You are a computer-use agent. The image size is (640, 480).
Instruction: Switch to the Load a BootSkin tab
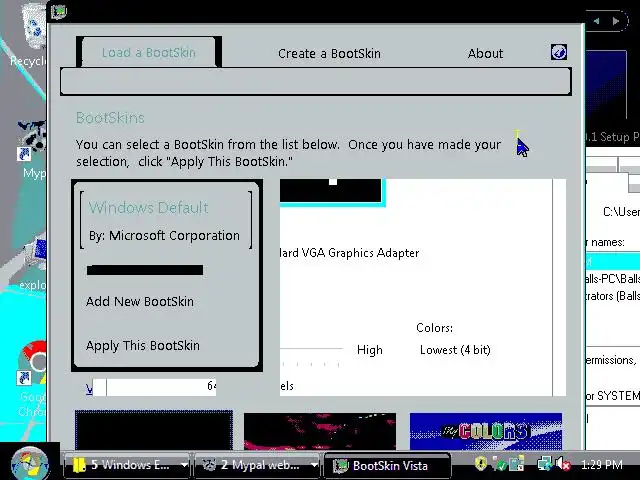149,53
